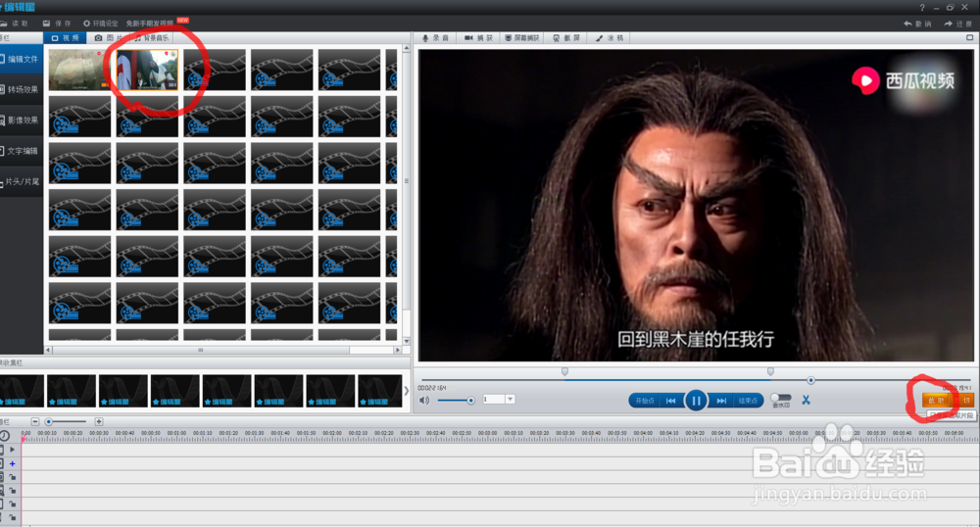Click the timeline zoom slider handle
Image resolution: width=980 pixels, height=527 pixels.
(48, 421)
